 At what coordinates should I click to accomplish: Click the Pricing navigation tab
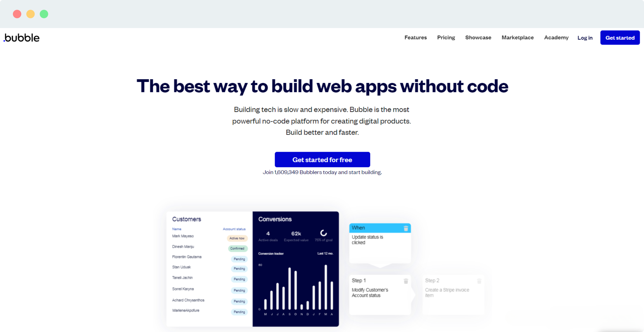(x=446, y=38)
